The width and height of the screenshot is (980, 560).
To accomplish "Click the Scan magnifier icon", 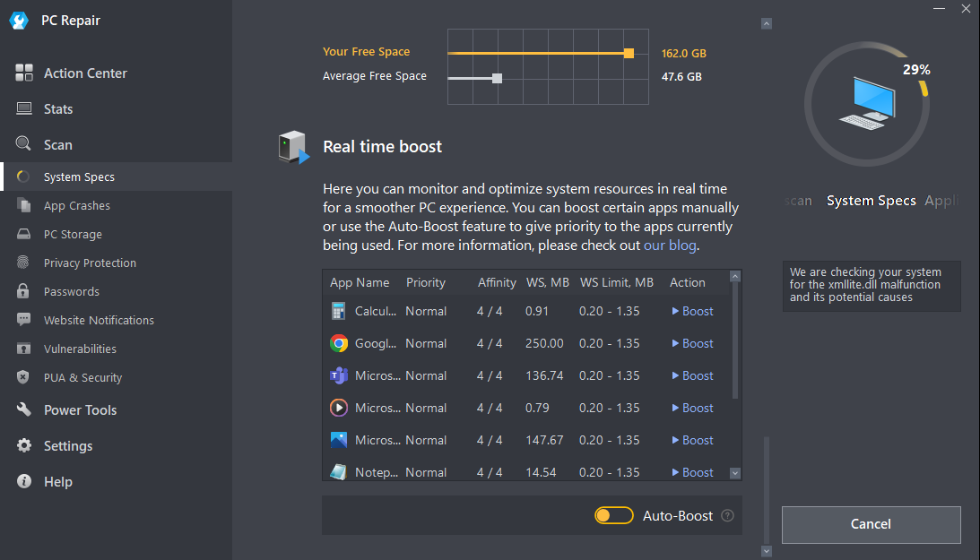I will (x=23, y=143).
